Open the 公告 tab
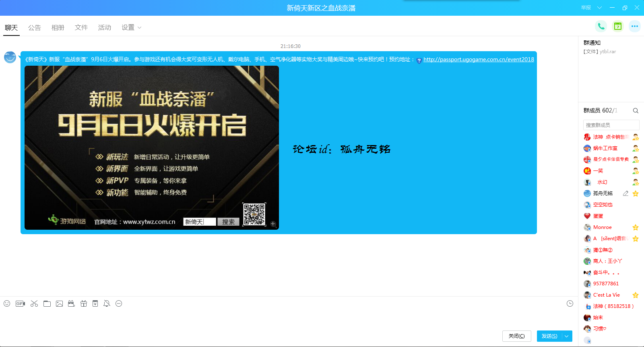Image resolution: width=644 pixels, height=347 pixels. point(35,27)
